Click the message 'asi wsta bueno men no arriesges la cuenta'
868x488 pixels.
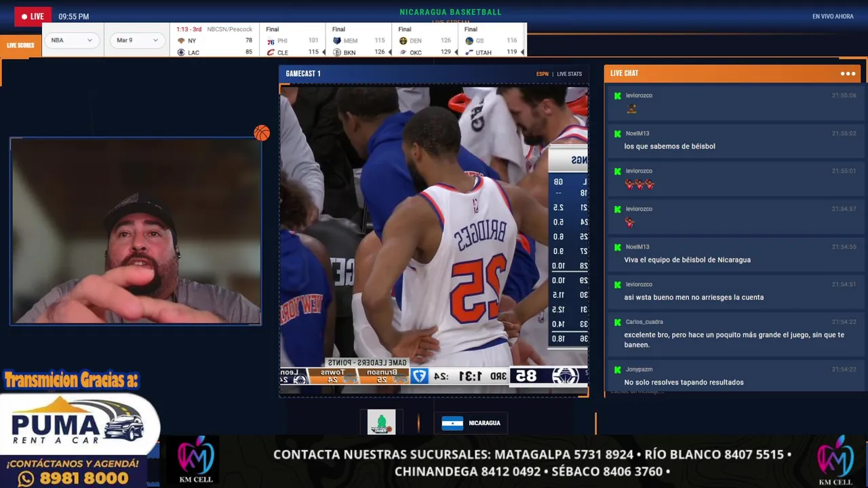(x=694, y=298)
